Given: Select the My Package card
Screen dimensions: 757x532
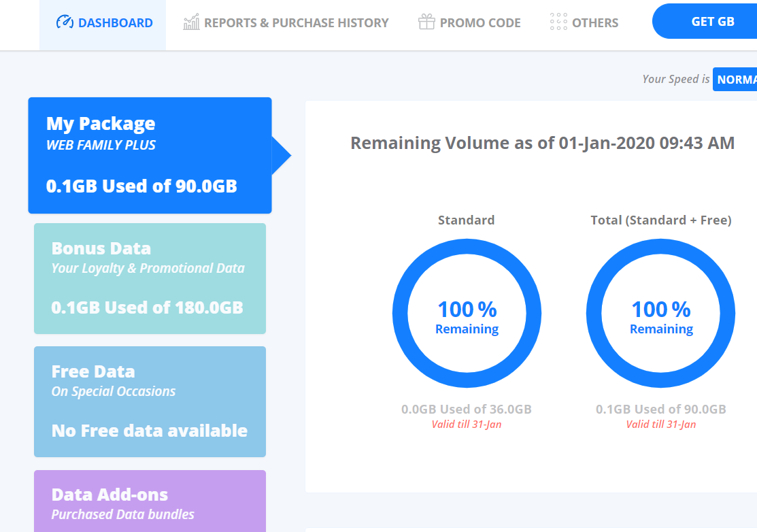Looking at the screenshot, I should coord(150,155).
